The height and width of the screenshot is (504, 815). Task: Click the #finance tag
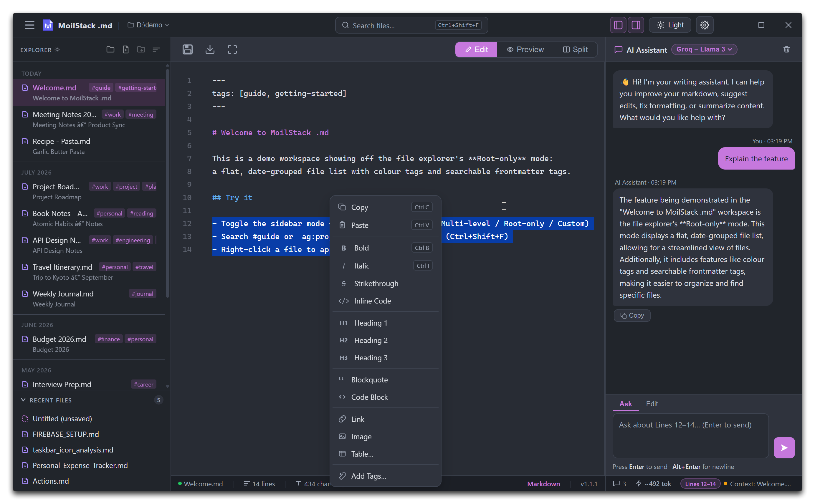pos(108,339)
